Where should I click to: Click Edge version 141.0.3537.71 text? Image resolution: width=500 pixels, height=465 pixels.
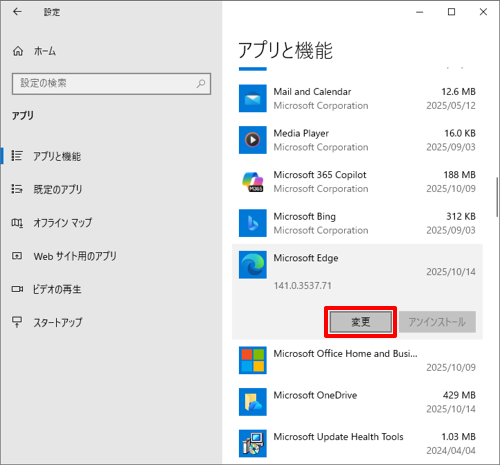tap(303, 286)
